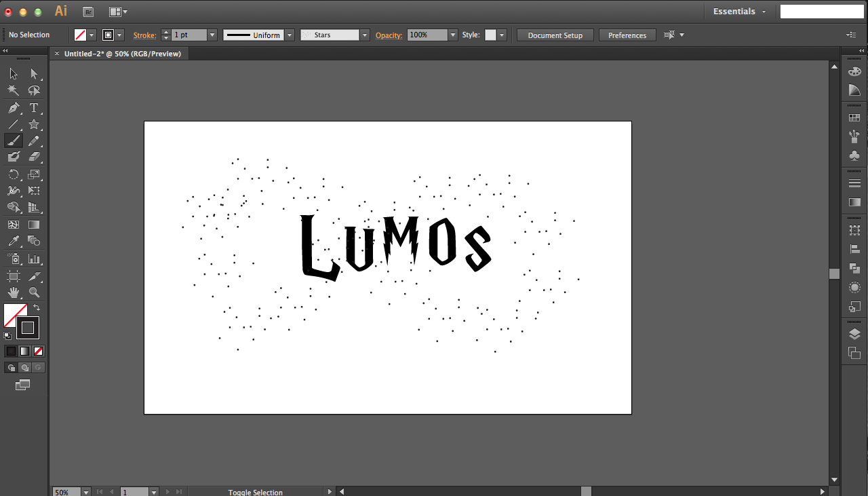Swap fill and stroke colors
The height and width of the screenshot is (496, 868).
coord(37,307)
